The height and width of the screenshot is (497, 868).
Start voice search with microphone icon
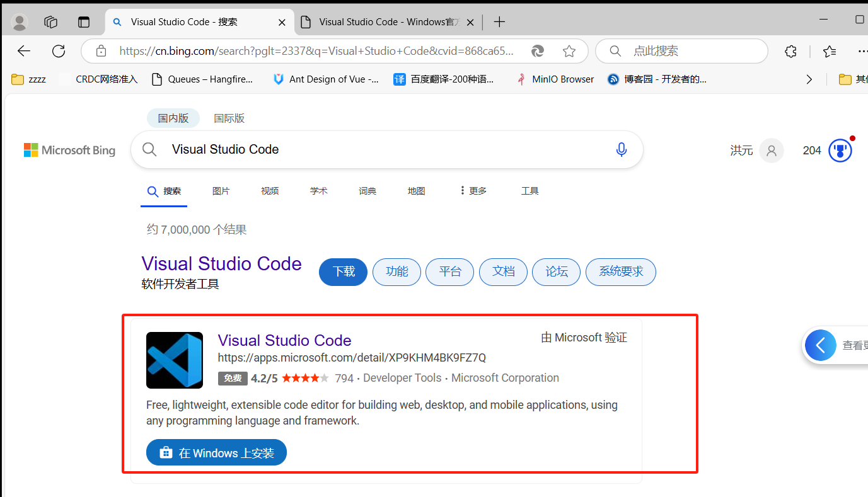pos(622,149)
